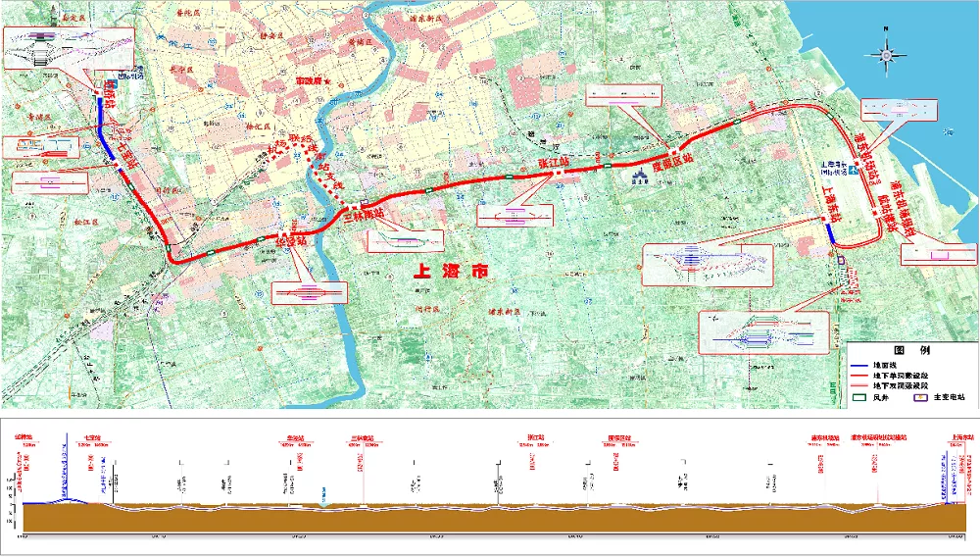Click the purple substation marker below 上海东站
The height and width of the screenshot is (557, 980).
click(841, 260)
